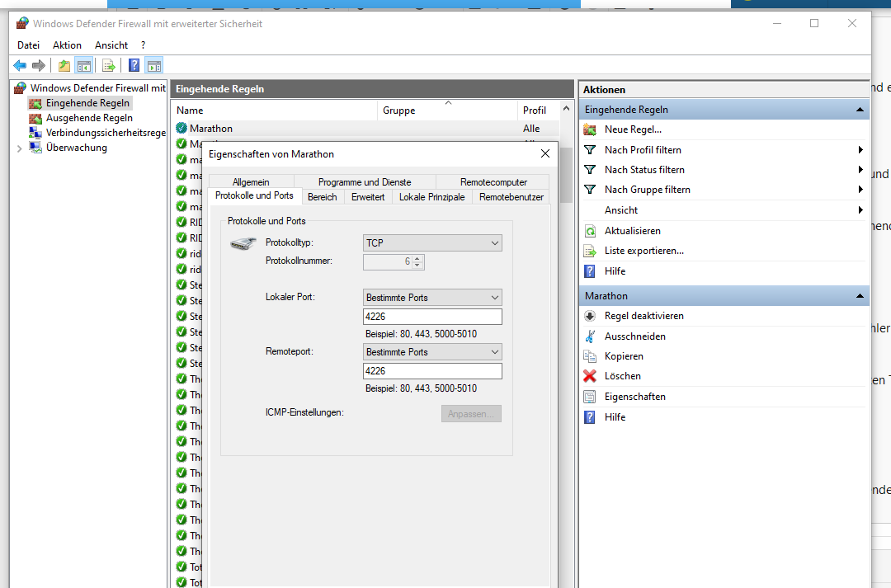Viewport: 891px width, 588px height.
Task: Sort rules by the Profil column header
Action: click(x=538, y=111)
